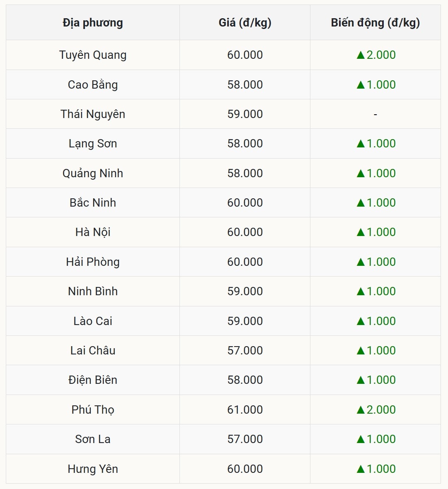Select the Hải Phòng price value 60.000
The image size is (448, 489).
pos(245,262)
